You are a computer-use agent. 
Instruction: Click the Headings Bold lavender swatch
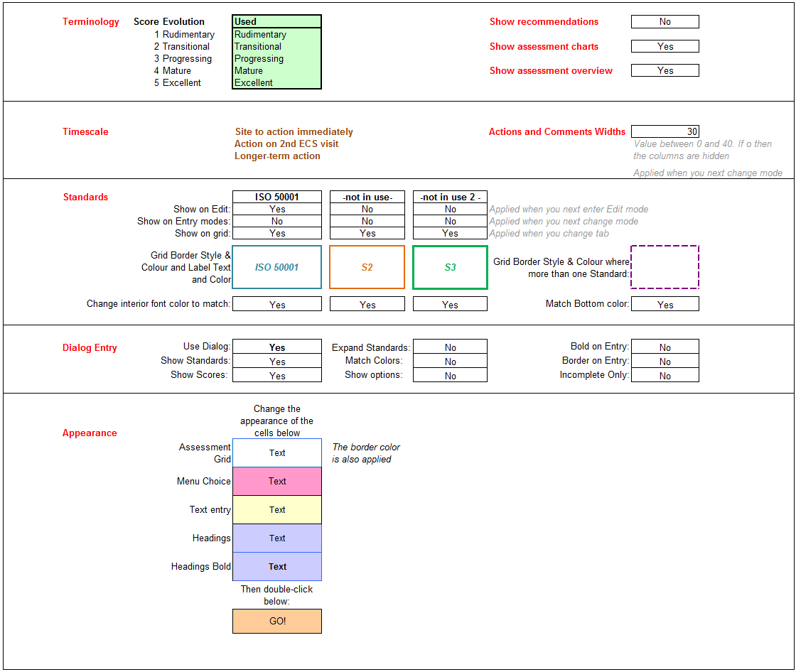click(276, 566)
